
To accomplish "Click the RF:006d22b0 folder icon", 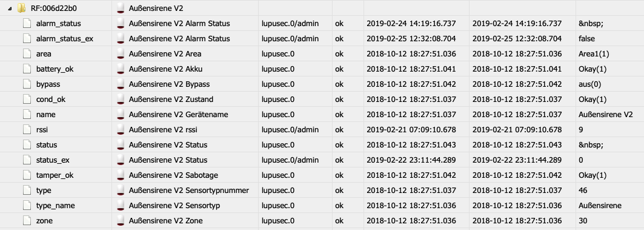I will coord(21,8).
